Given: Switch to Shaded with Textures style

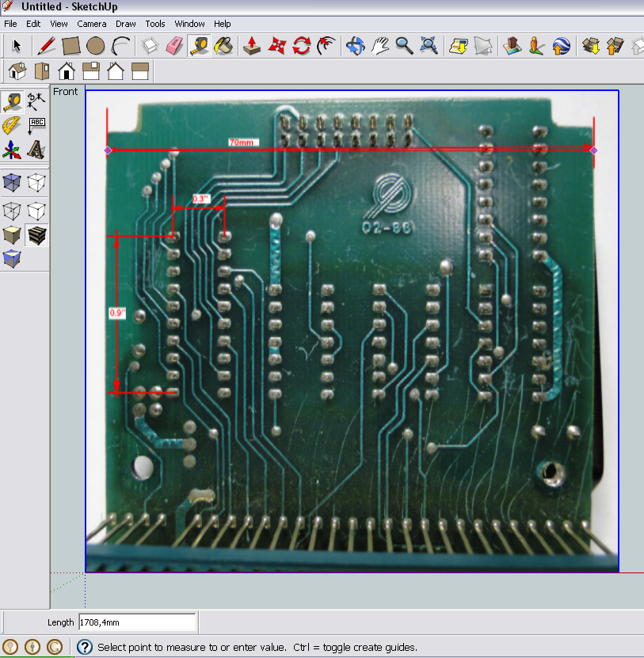Looking at the screenshot, I should 36,234.
